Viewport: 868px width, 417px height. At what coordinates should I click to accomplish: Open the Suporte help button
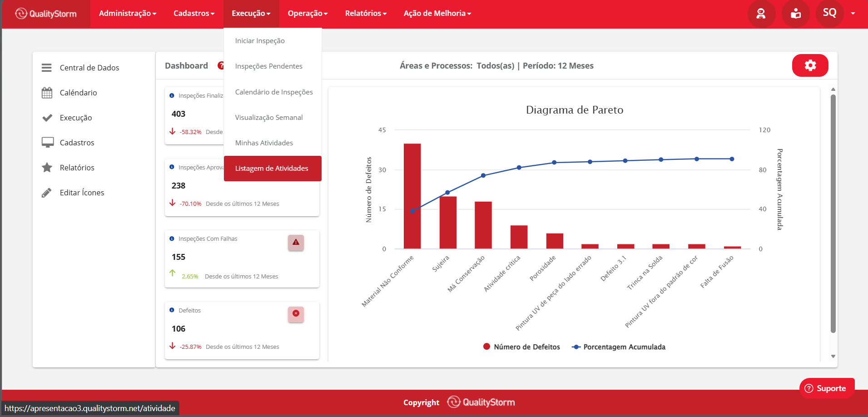827,388
